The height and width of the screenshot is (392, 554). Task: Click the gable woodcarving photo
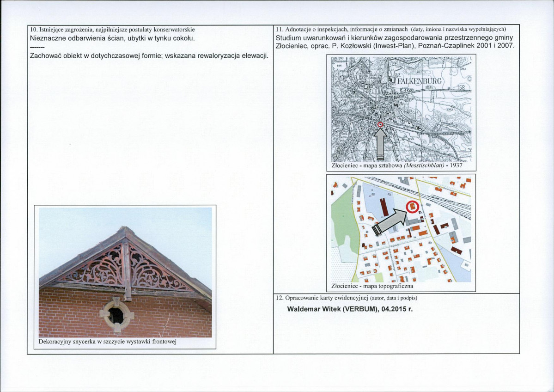(x=125, y=272)
